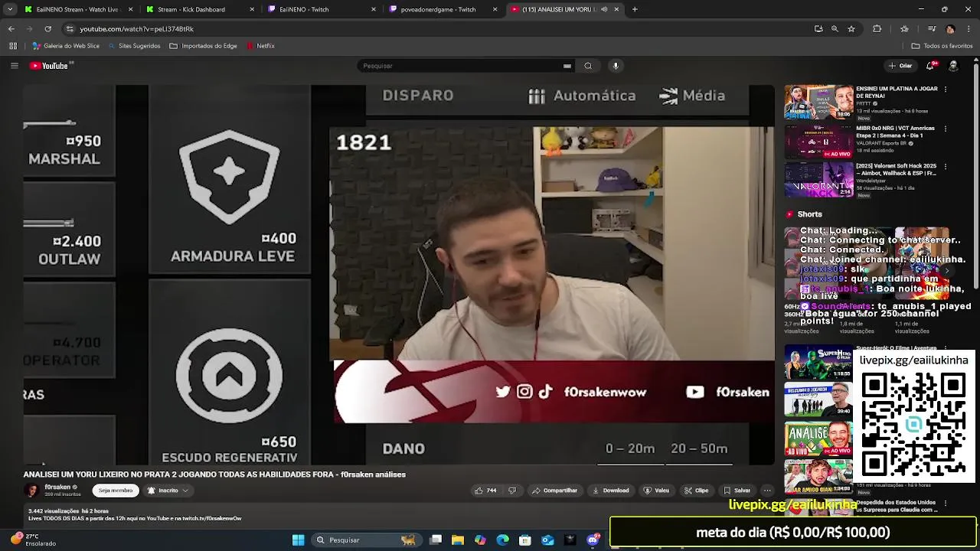Click the video title ANALISEI UM YORU LIXEIRO
The height and width of the screenshot is (551, 980).
(x=214, y=474)
